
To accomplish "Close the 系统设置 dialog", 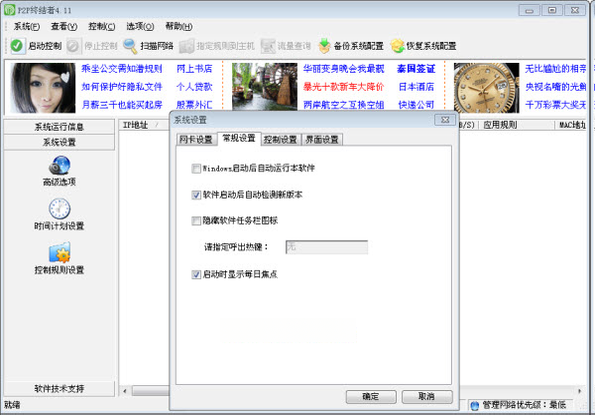I will (445, 120).
